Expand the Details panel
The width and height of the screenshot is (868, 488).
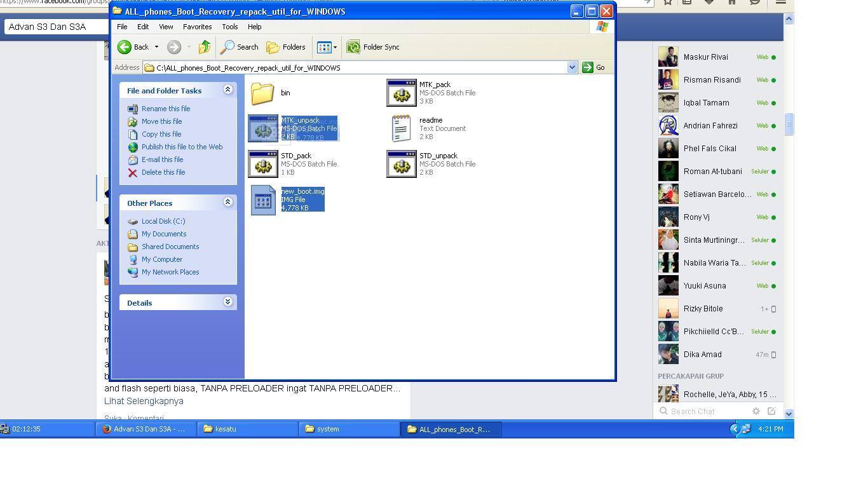(x=227, y=302)
